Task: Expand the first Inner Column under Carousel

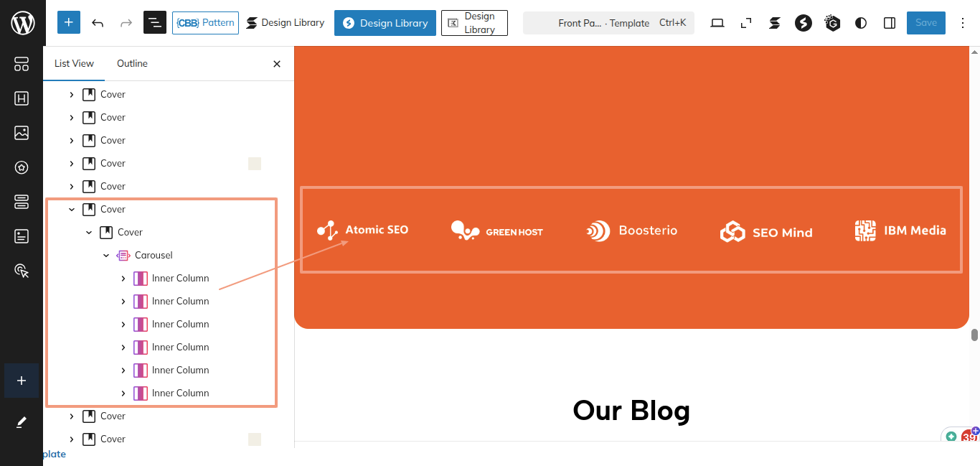Action: coord(123,278)
